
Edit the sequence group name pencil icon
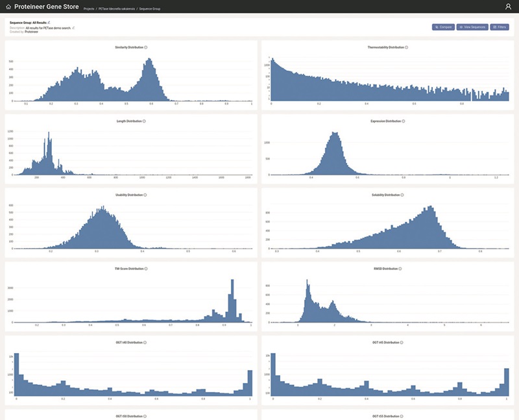49,23
